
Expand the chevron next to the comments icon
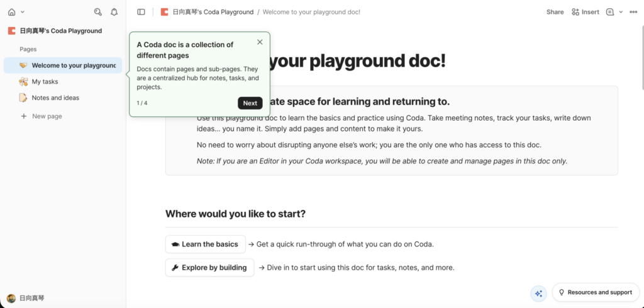(x=621, y=12)
